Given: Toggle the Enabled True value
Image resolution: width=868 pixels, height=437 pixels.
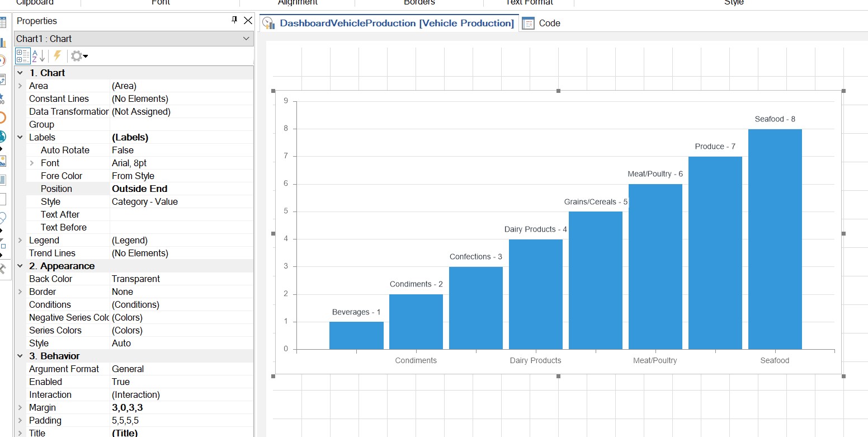Looking at the screenshot, I should click(x=181, y=382).
